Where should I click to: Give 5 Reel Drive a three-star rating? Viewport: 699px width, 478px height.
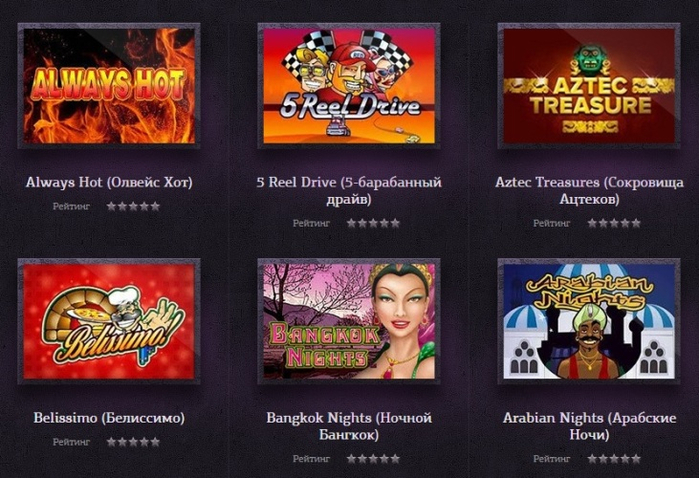click(373, 223)
